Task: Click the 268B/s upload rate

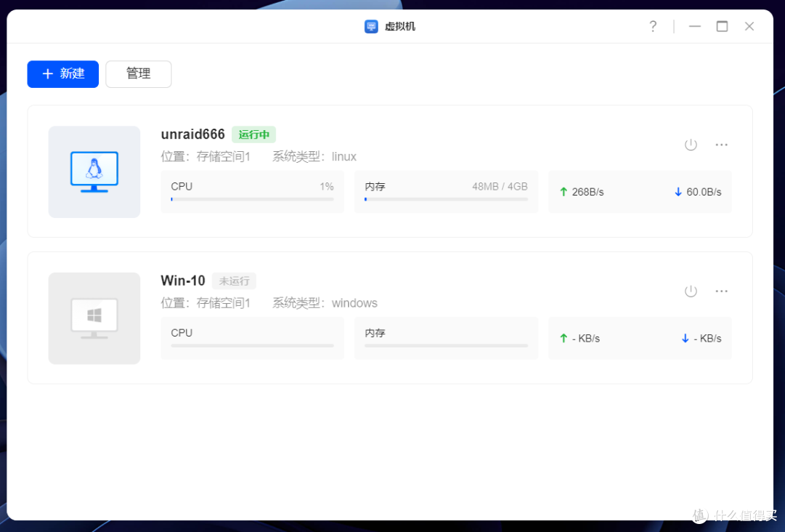Action: (588, 192)
